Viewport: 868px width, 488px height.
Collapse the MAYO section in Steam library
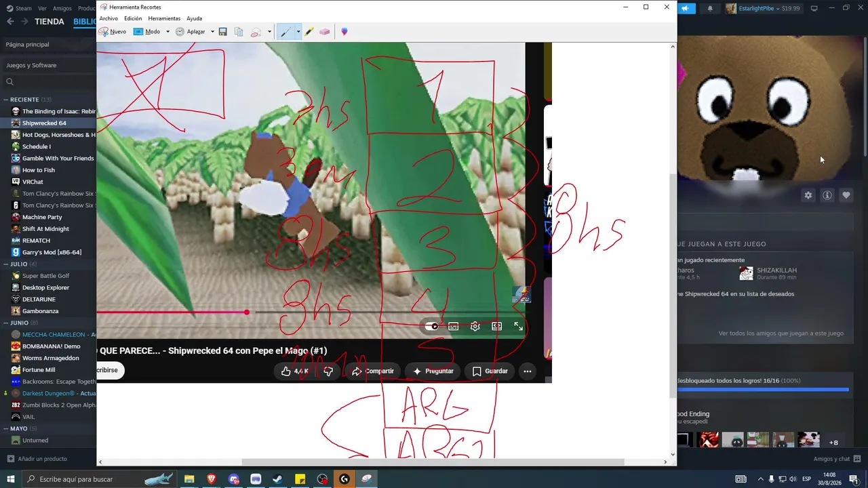click(5, 429)
